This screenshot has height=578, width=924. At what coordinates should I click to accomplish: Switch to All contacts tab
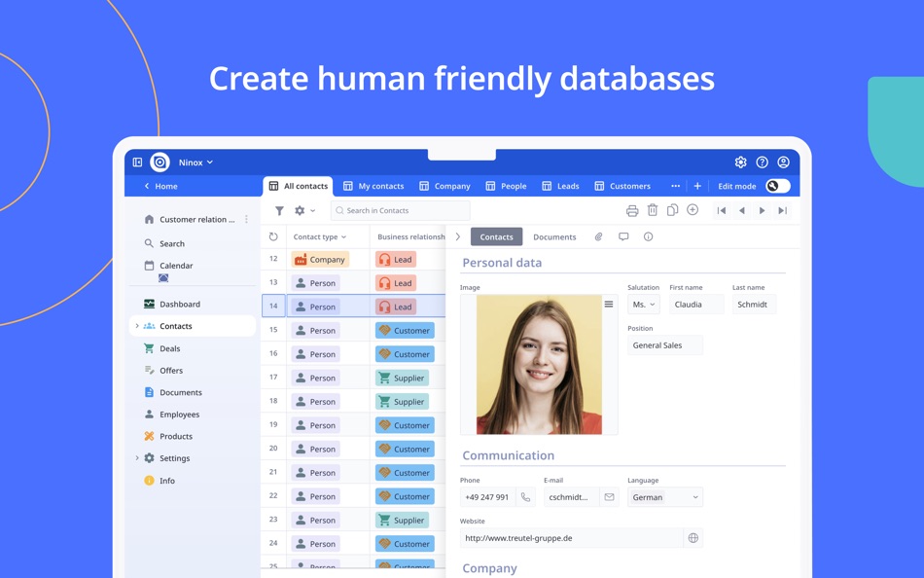(x=299, y=186)
